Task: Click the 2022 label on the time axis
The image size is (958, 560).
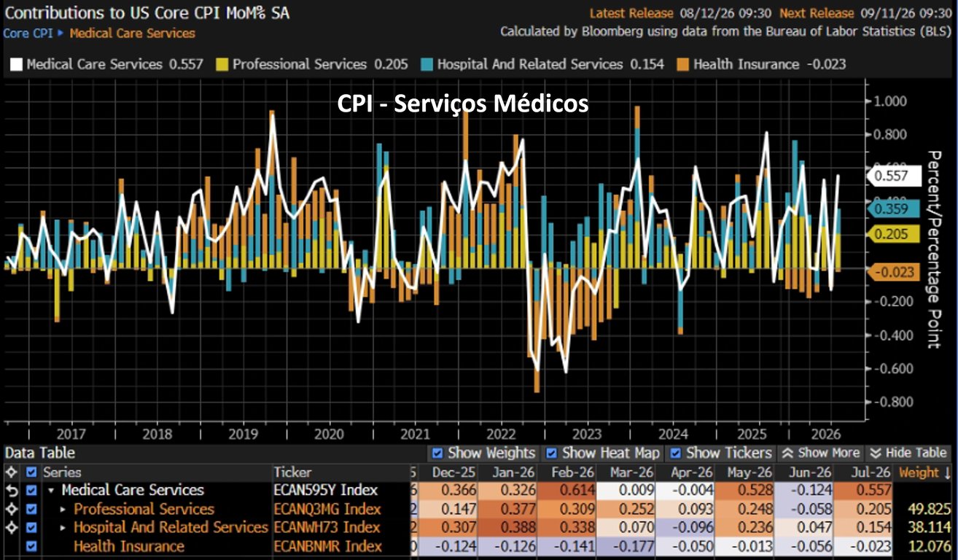Action: tap(502, 434)
